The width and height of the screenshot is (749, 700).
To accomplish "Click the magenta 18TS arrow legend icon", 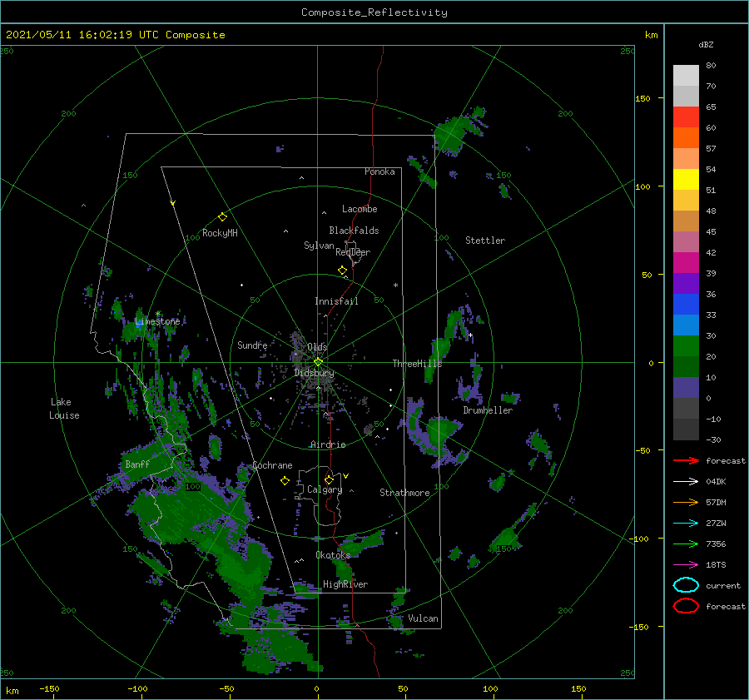I will pyautogui.click(x=686, y=565).
